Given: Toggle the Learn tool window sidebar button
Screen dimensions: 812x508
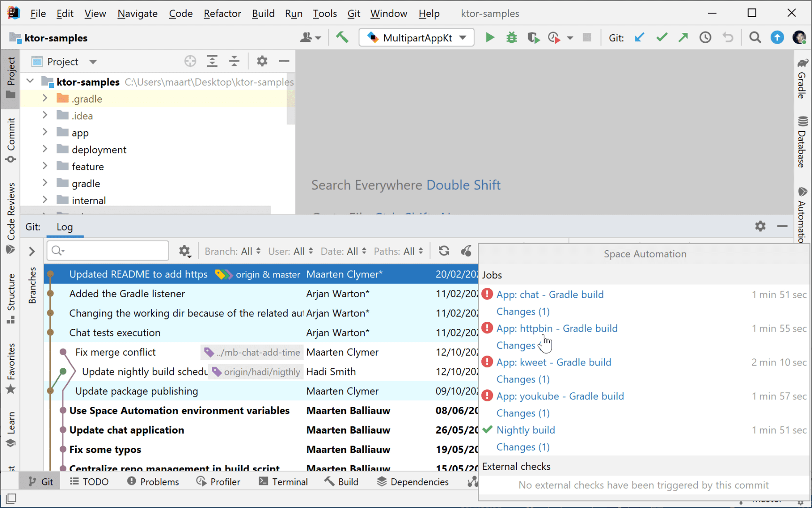Looking at the screenshot, I should (x=11, y=429).
